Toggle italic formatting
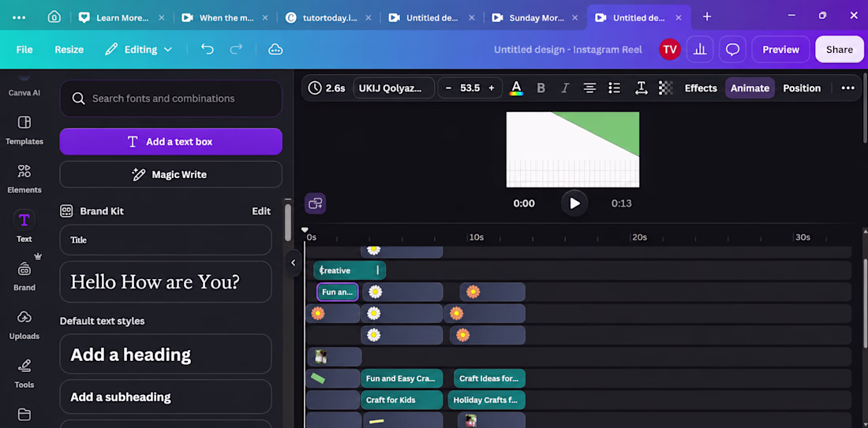This screenshot has height=428, width=868. (565, 88)
